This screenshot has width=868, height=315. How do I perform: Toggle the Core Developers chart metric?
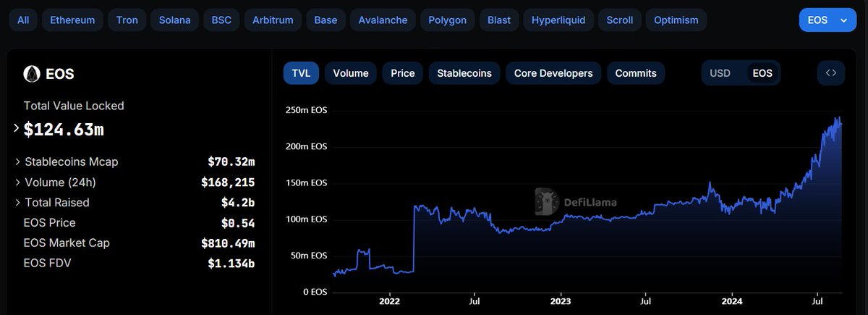[x=553, y=73]
